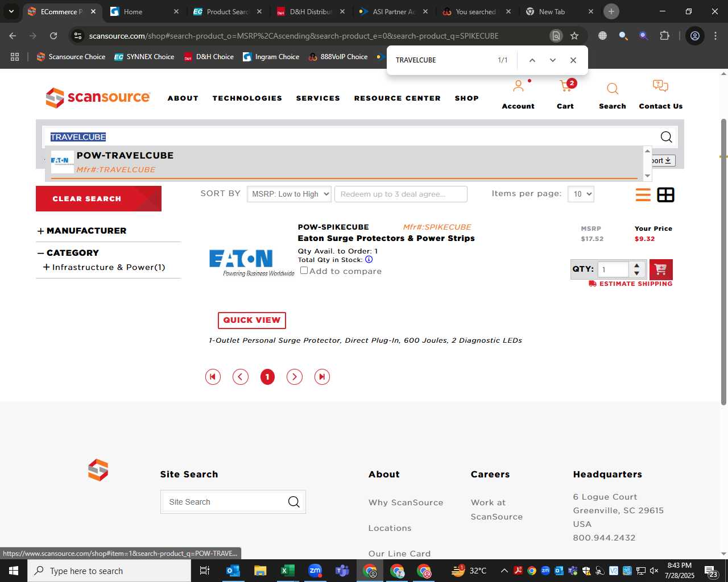Screen dimensions: 728x582
Task: Open File Explorer from the taskbar
Action: tap(260, 571)
